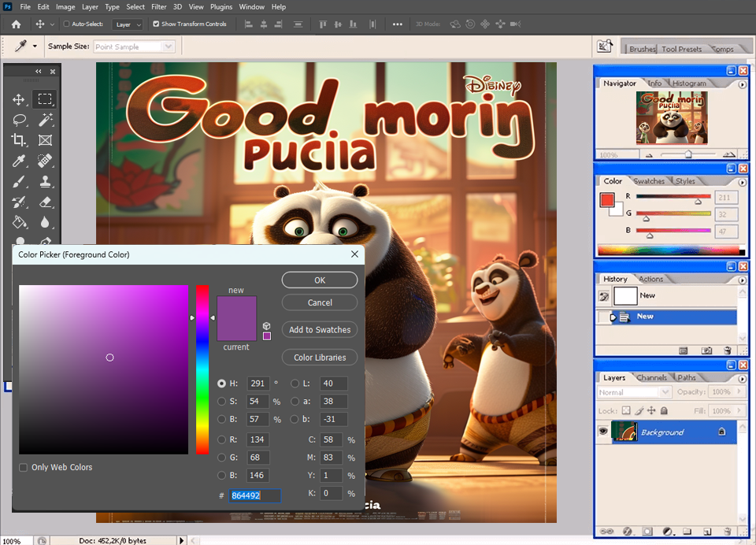Screen dimensions: 756x545
Task: Choose the Clone Stamp tool
Action: coord(46,182)
